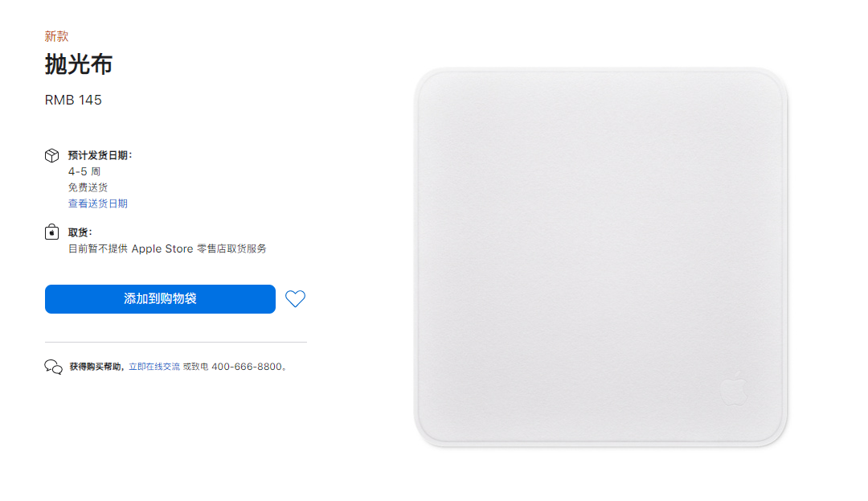This screenshot has width=868, height=501.
Task: Click the 取货 heading
Action: coord(80,232)
